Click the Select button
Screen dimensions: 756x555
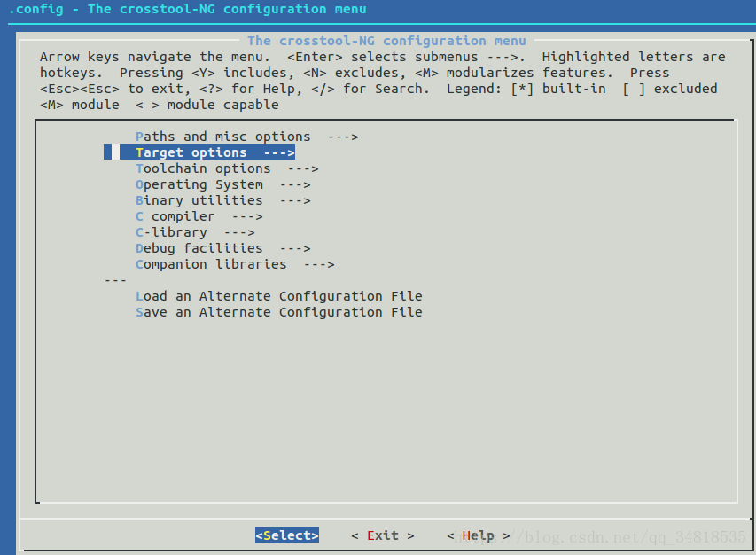287,535
